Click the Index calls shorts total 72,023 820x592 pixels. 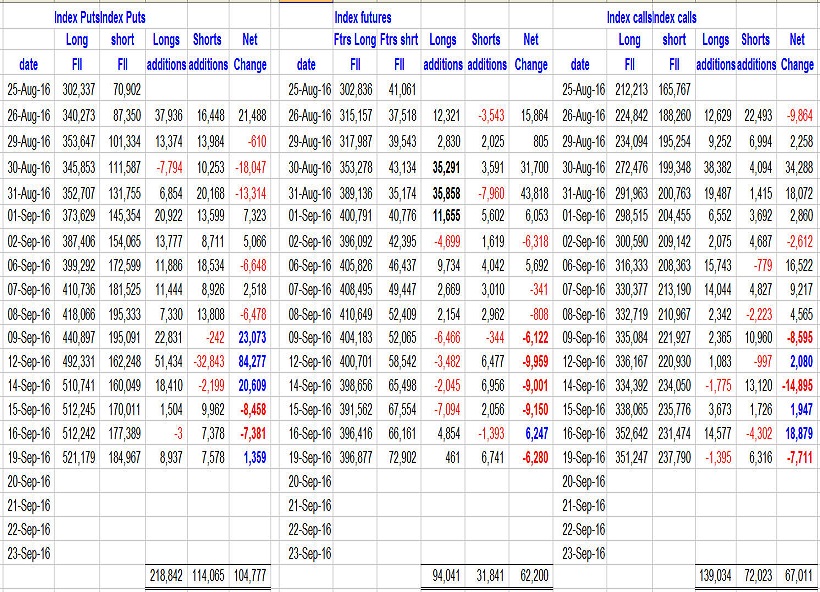(756, 576)
